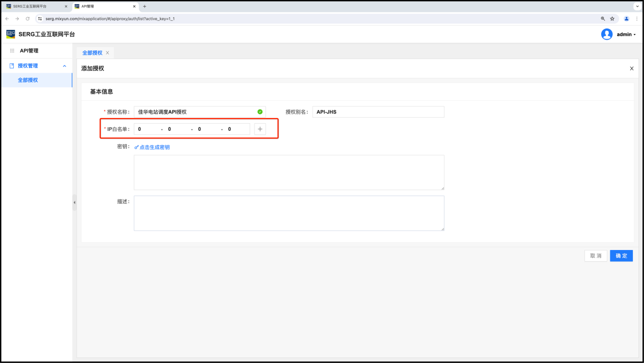644x363 pixels.
Task: Open a new browser tab
Action: tap(145, 7)
